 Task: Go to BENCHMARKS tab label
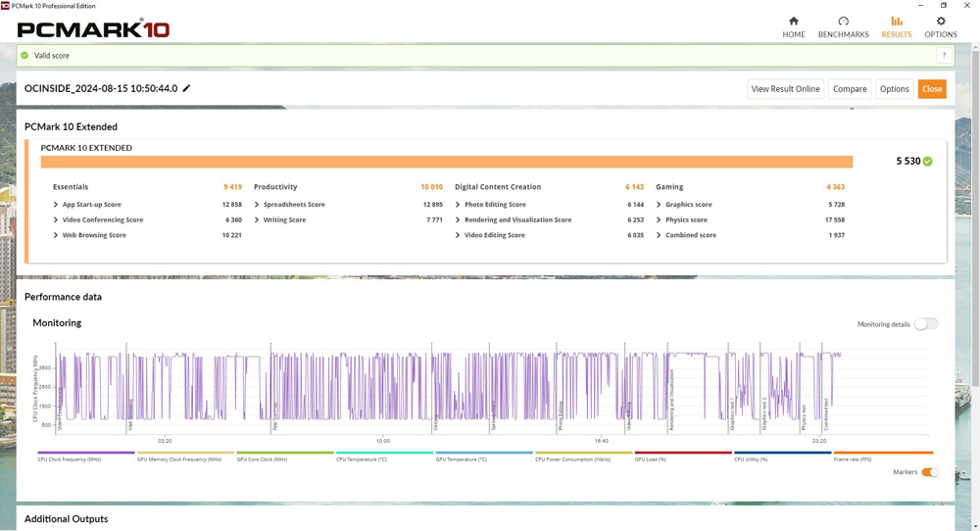843,34
